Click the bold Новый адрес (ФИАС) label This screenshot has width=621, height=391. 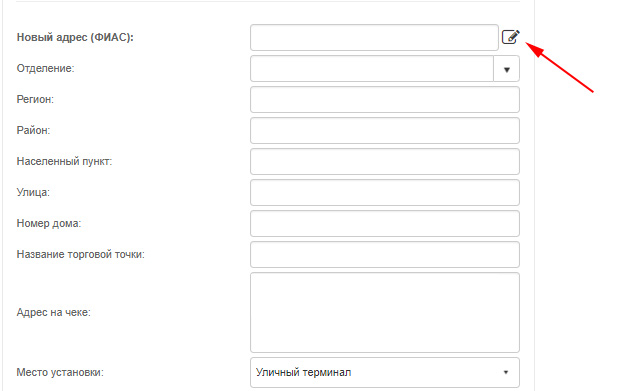tap(75, 37)
